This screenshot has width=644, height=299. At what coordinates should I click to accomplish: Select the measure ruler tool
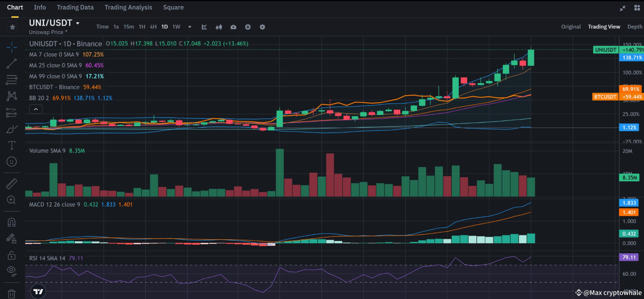12,183
